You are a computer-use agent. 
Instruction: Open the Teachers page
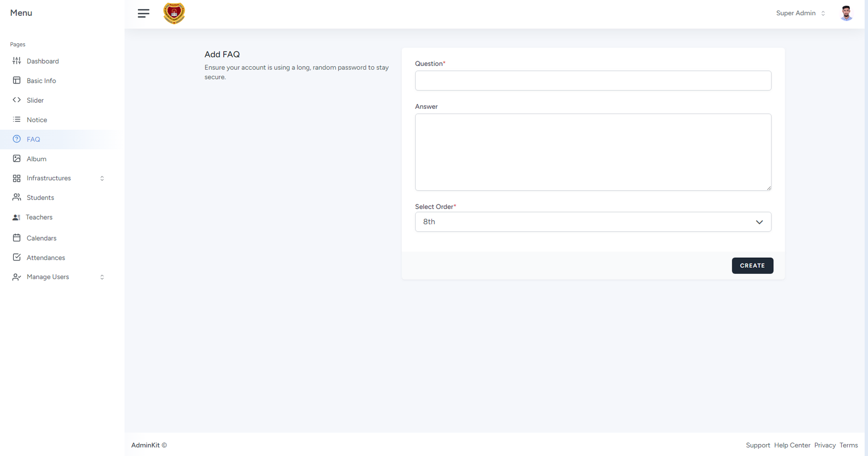pos(39,217)
